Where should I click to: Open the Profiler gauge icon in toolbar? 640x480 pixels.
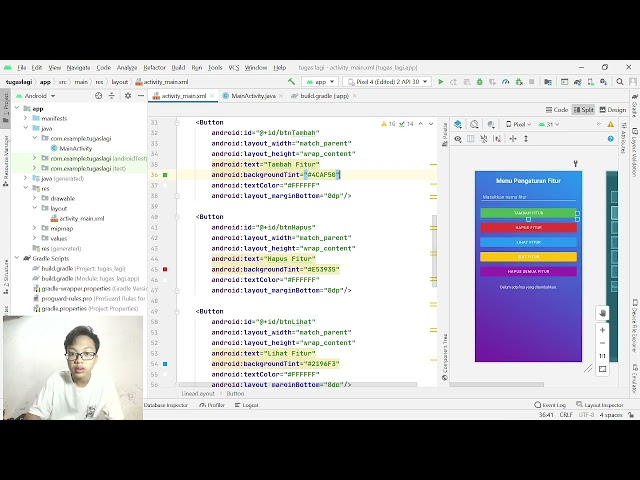[506, 82]
